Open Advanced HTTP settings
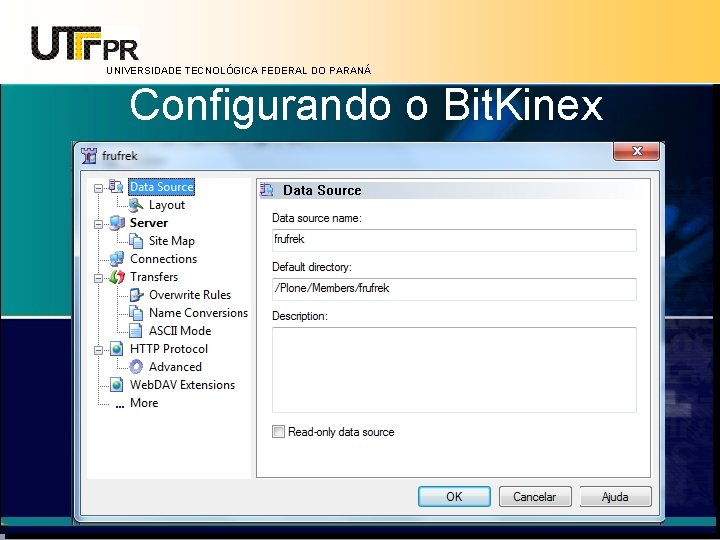This screenshot has height=540, width=720. coord(175,367)
